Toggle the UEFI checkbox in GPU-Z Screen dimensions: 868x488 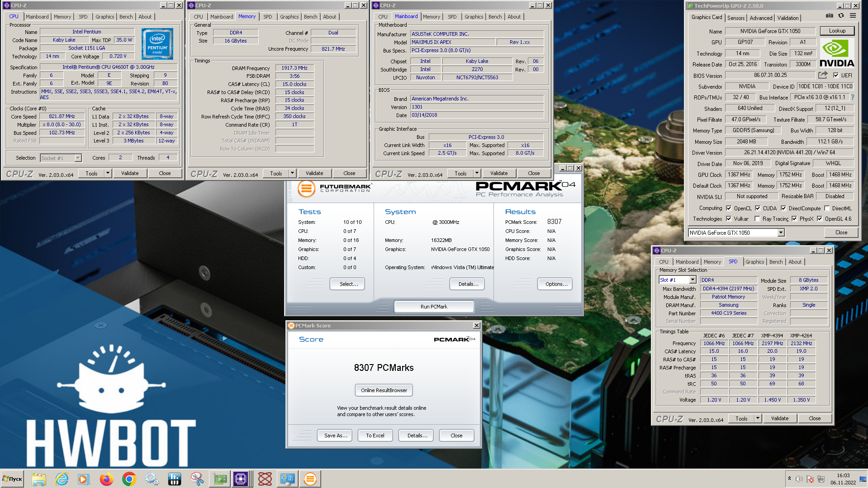836,76
